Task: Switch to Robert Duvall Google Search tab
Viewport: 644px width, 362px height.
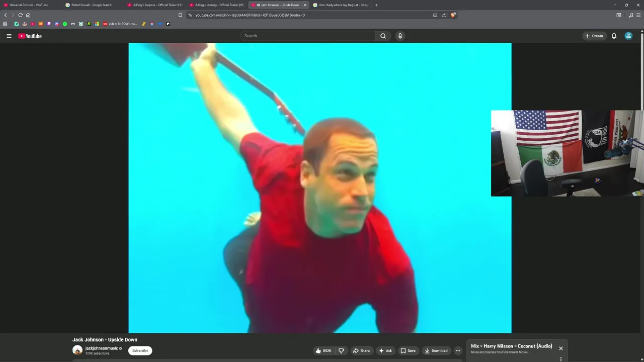Action: point(93,5)
